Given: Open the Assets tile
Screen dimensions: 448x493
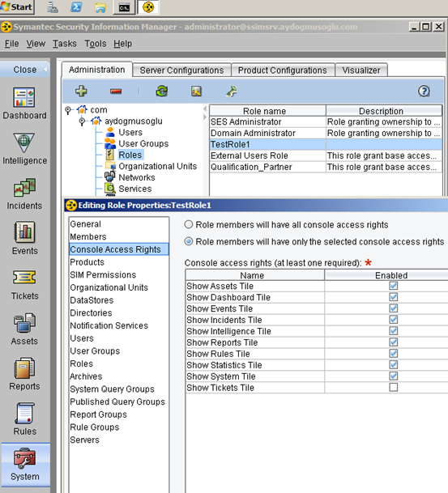Looking at the screenshot, I should coord(24,329).
